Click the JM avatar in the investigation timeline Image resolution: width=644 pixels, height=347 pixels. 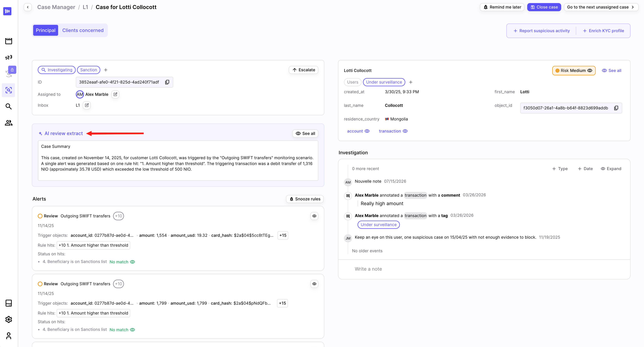[348, 238]
